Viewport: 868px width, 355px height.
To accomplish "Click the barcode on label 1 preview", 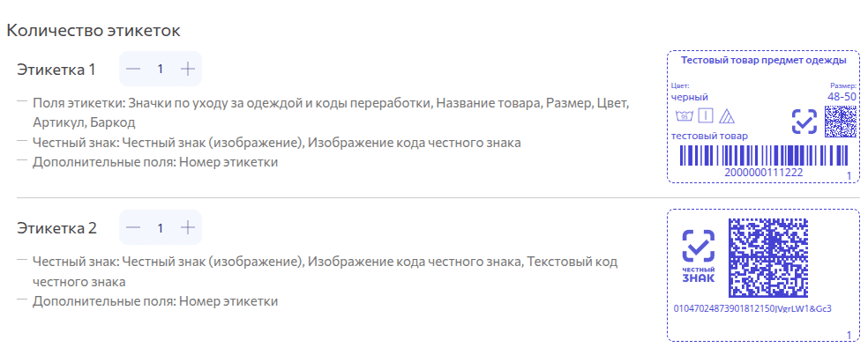I will 763,155.
